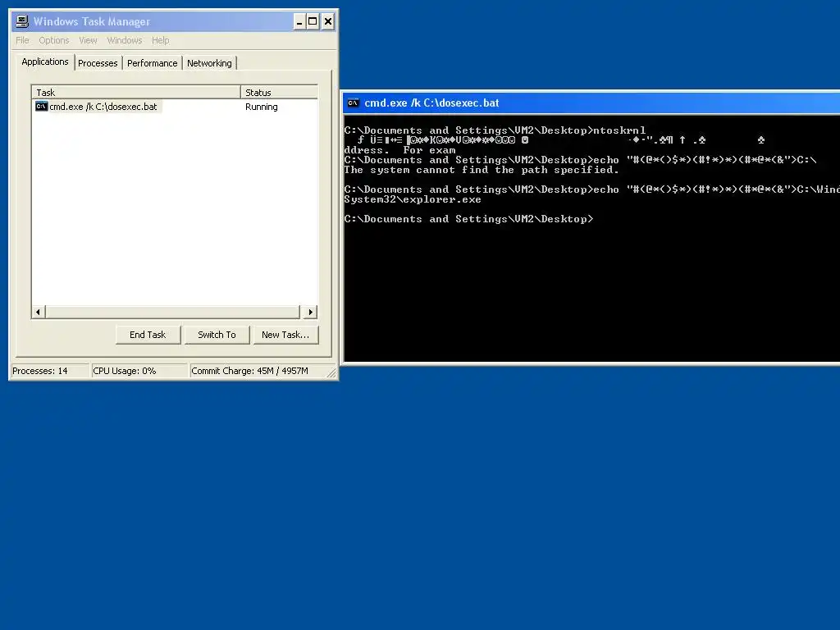This screenshot has width=840, height=630.
Task: Click the ntoskrnl command line in cmd window
Action: [x=495, y=130]
